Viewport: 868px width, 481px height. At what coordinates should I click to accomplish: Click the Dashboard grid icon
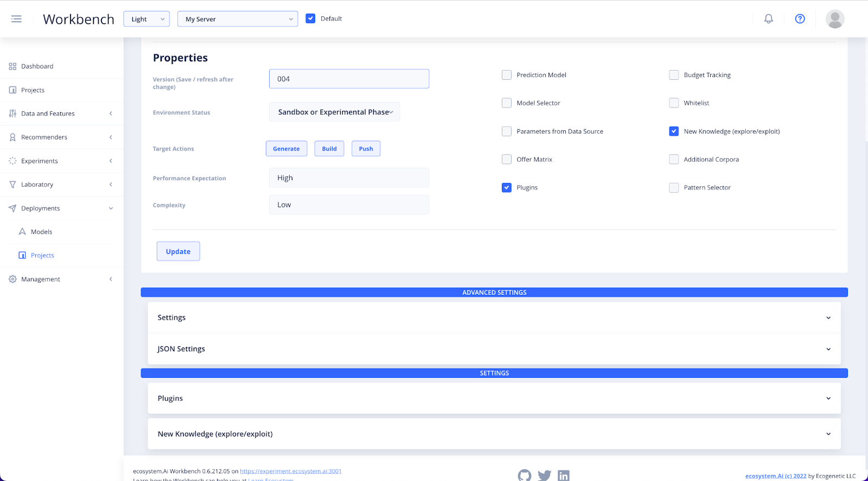tap(12, 66)
